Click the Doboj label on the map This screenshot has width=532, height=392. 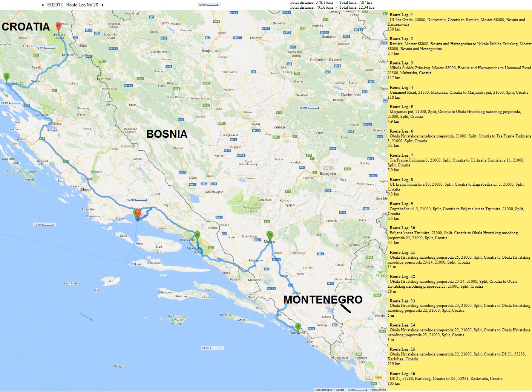tap(296, 56)
